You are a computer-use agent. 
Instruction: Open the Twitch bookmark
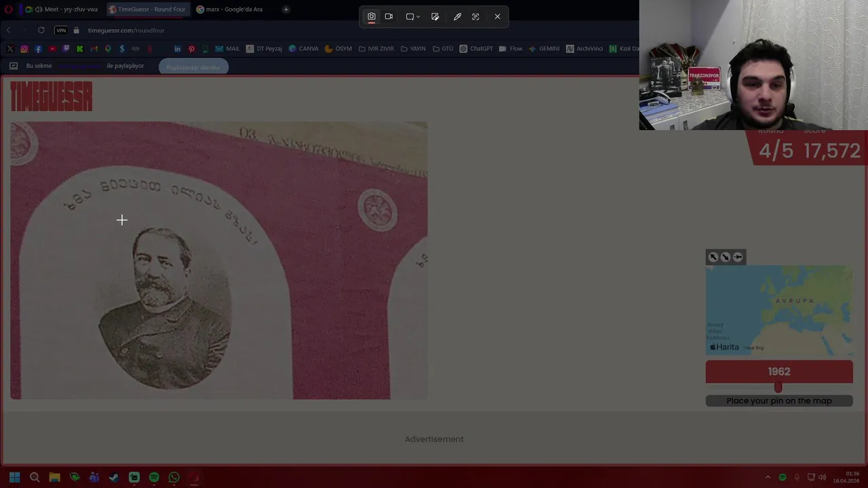(x=66, y=49)
